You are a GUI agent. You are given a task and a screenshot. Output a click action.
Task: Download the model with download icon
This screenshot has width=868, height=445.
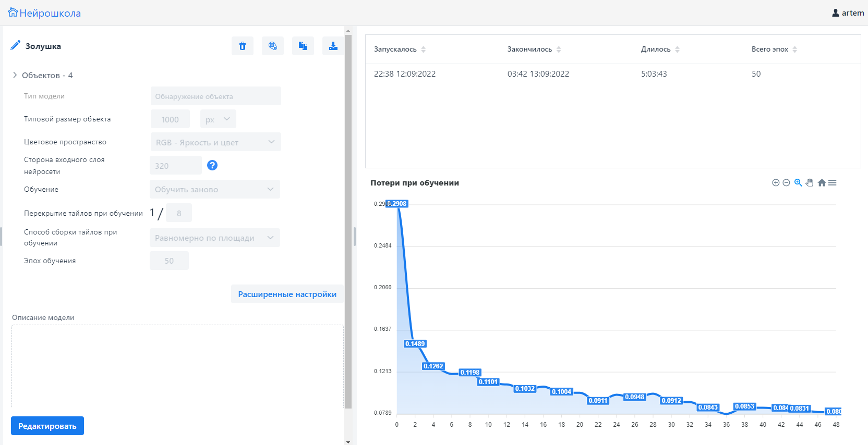[x=333, y=46]
